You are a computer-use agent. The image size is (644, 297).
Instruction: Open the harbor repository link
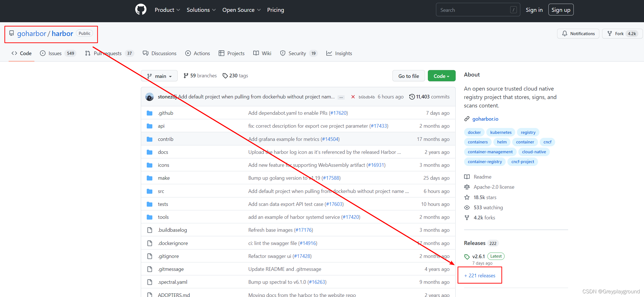62,33
